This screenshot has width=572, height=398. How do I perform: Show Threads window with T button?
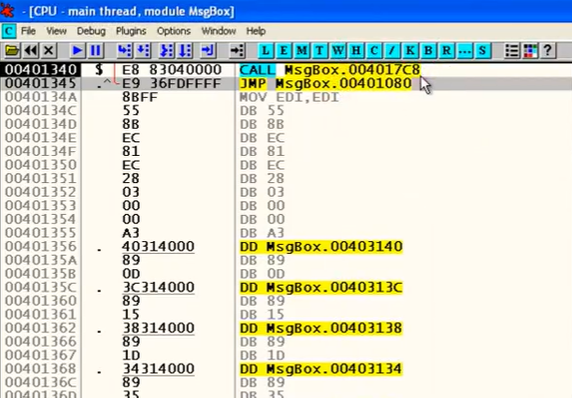tap(320, 50)
